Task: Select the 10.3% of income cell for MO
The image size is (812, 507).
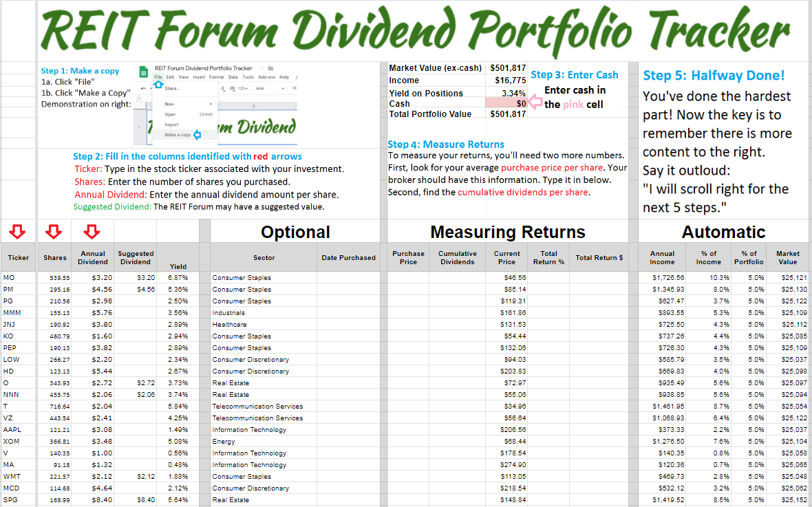Action: point(709,278)
